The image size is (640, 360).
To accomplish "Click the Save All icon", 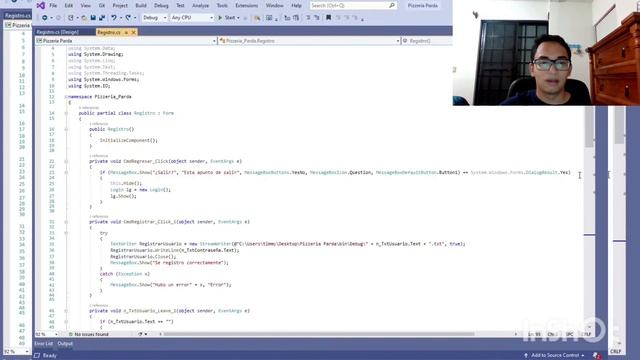I will (102, 18).
